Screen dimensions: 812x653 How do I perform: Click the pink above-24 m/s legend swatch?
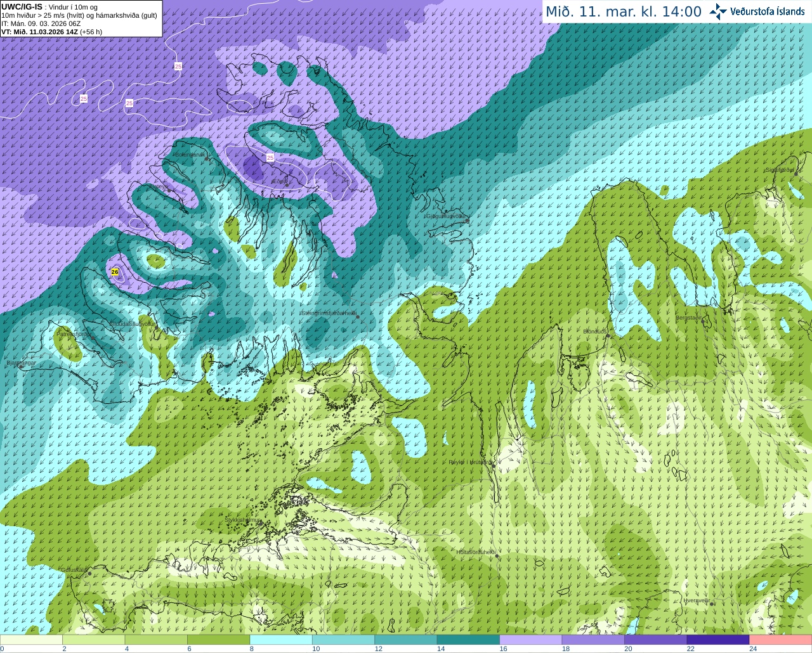pyautogui.click(x=781, y=640)
